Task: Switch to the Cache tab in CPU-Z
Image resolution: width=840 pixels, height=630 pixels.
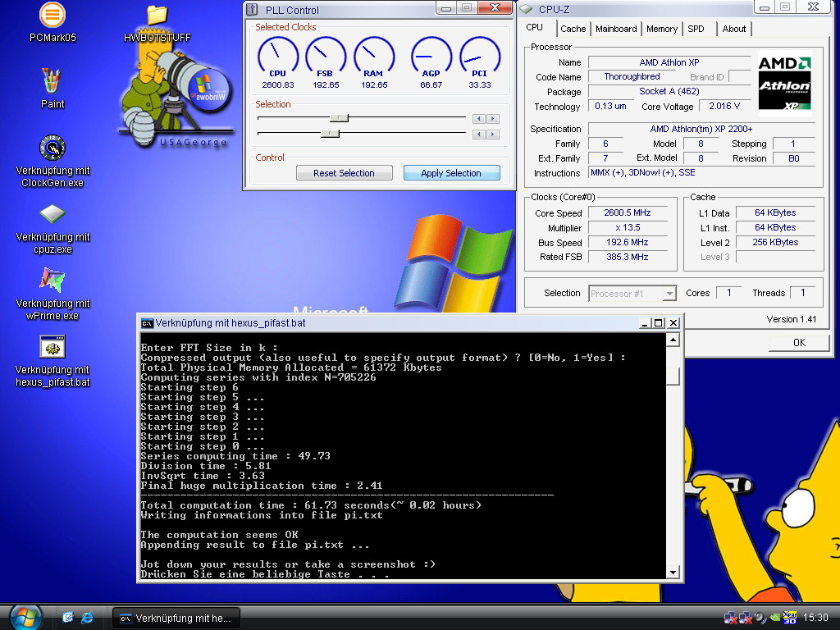Action: click(573, 29)
